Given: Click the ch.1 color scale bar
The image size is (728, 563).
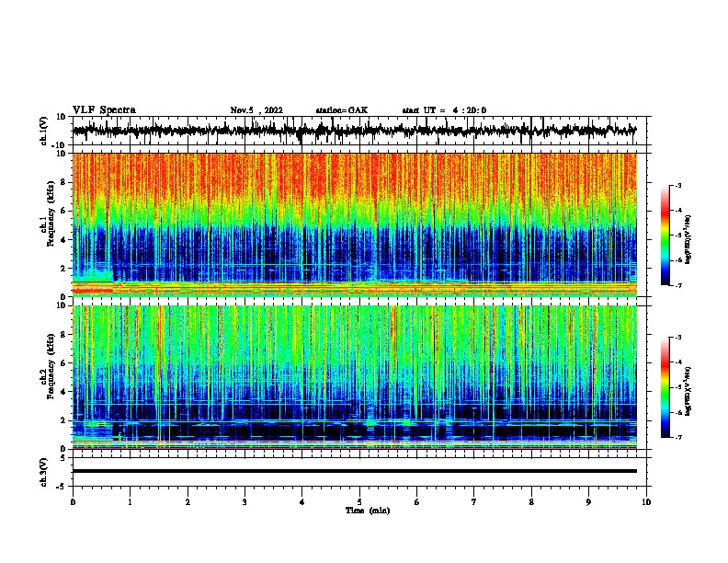Looking at the screenshot, I should click(665, 236).
